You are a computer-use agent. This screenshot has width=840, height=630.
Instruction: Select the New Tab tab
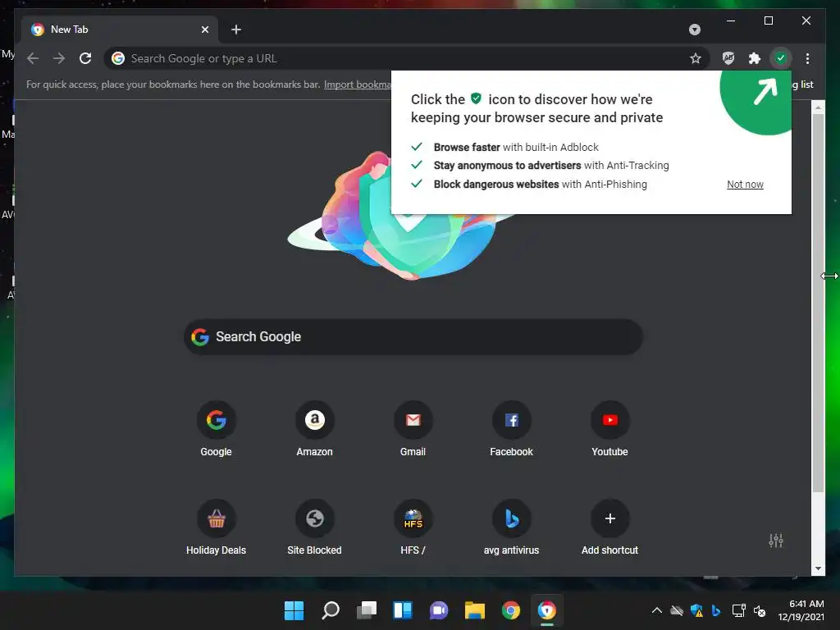point(120,30)
